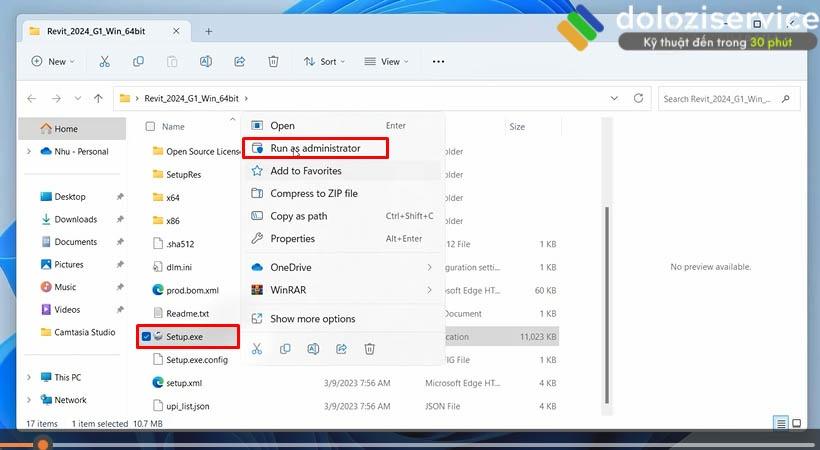Choose Run as administrator from context menu

tap(315, 148)
